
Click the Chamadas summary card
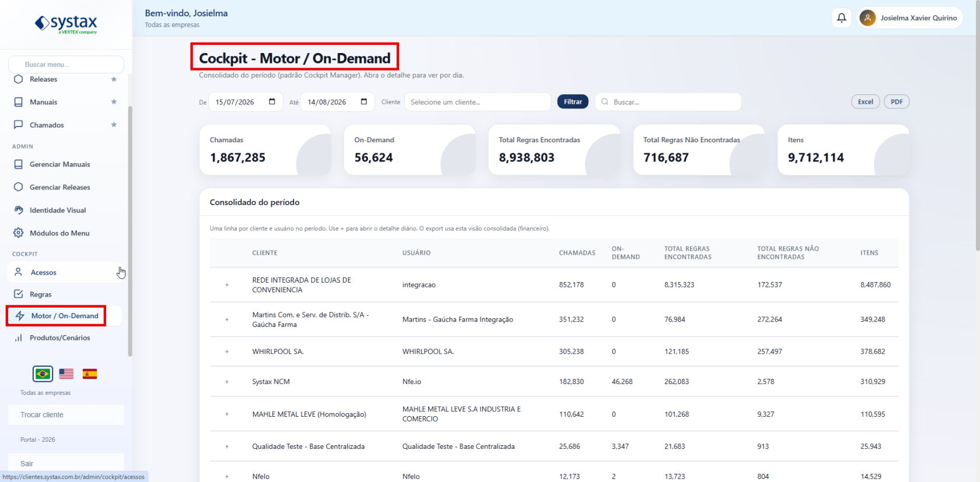[265, 150]
